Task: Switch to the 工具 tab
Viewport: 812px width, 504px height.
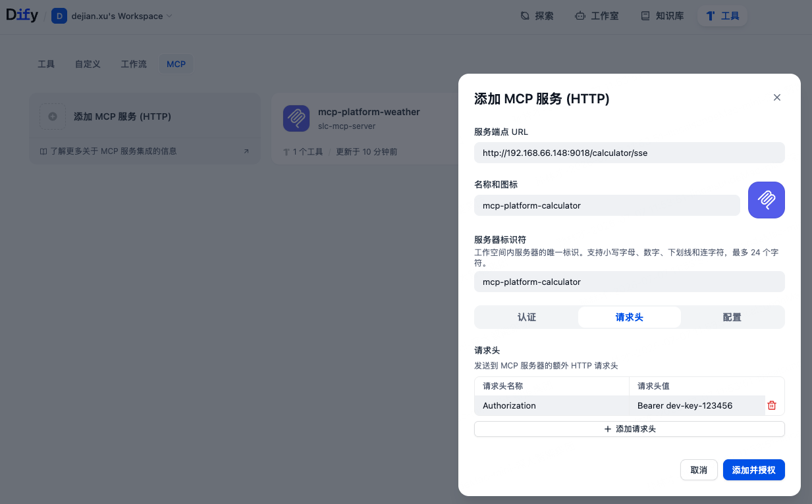Action: tap(46, 64)
